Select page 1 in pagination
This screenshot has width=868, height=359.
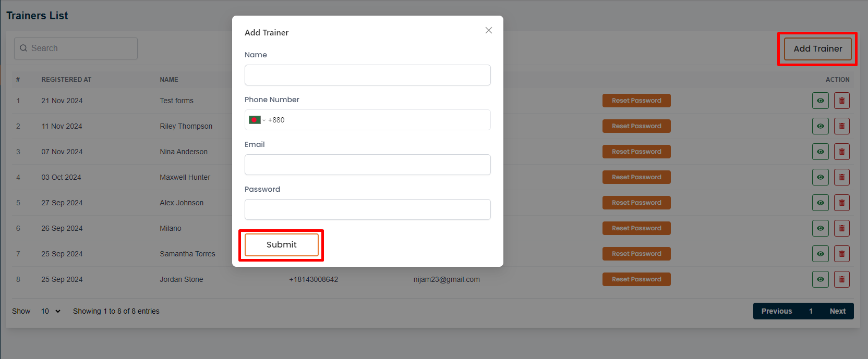(811, 311)
